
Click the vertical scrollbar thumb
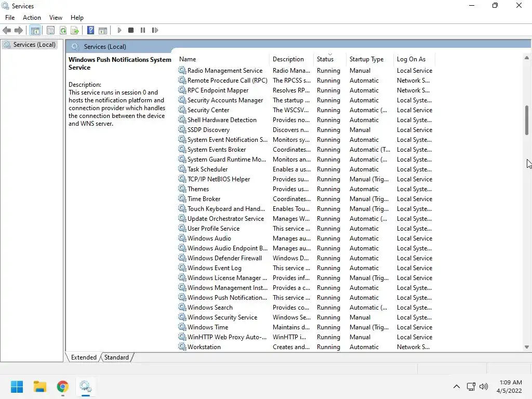[x=527, y=121]
